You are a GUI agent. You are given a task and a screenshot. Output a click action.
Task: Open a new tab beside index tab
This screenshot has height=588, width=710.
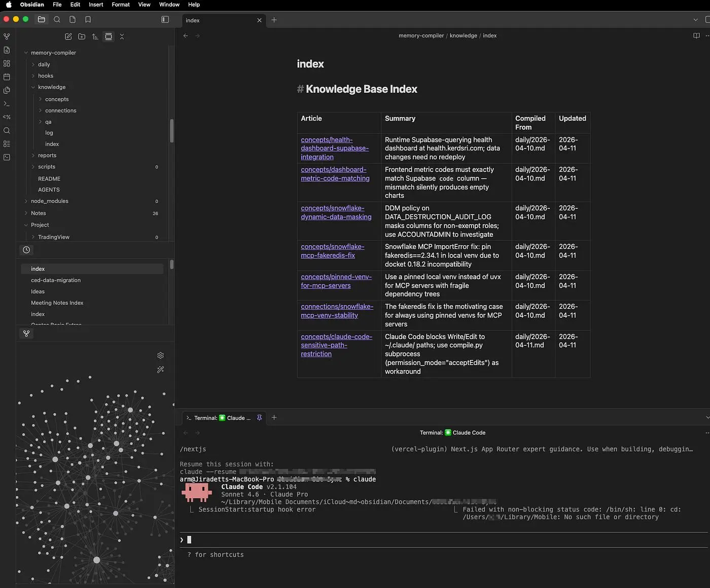(x=274, y=20)
